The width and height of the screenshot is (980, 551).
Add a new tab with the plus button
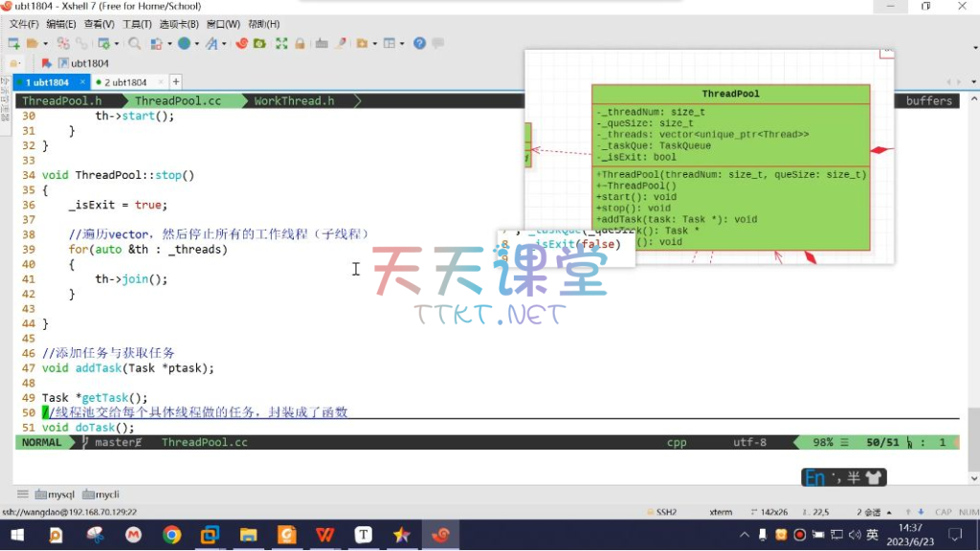tap(175, 82)
